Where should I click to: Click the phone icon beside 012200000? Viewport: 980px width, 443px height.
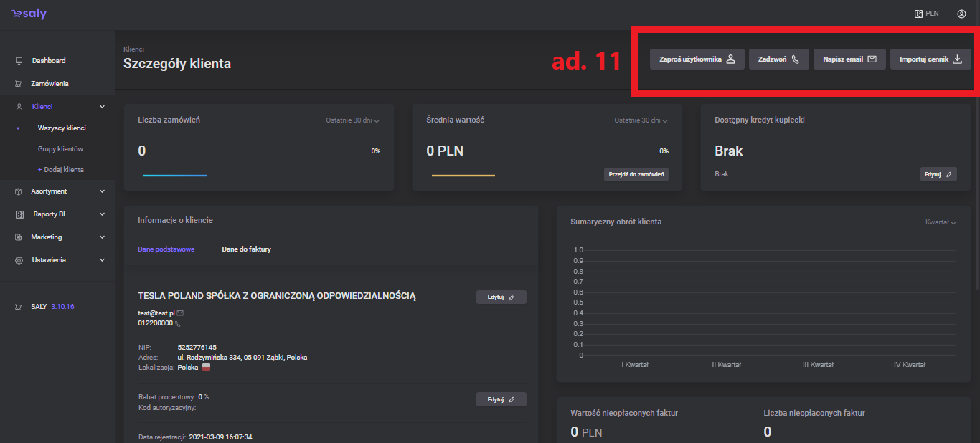(178, 323)
